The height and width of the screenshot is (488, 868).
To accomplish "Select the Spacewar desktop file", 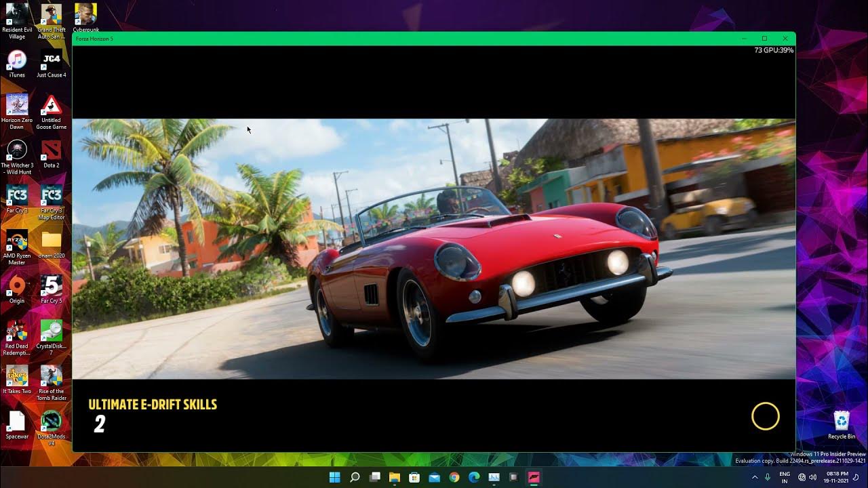I will 17,425.
